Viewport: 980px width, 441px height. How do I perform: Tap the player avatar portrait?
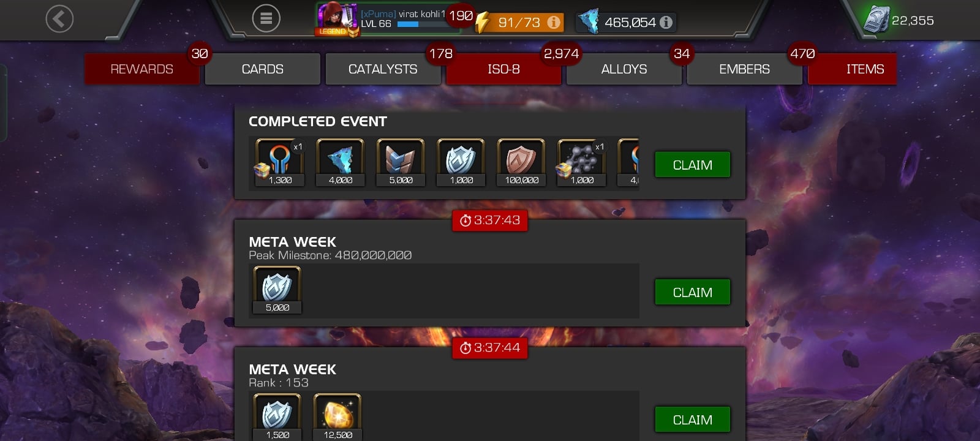click(x=337, y=19)
